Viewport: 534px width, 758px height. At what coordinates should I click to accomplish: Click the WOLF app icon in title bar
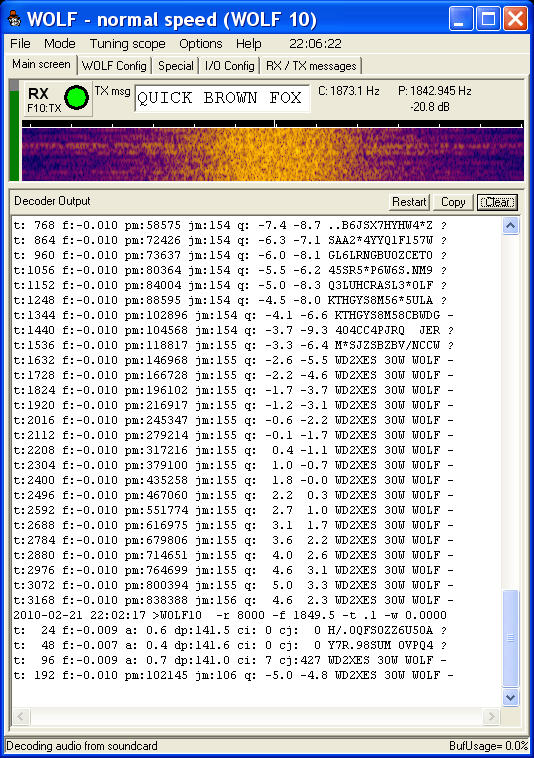(15, 19)
